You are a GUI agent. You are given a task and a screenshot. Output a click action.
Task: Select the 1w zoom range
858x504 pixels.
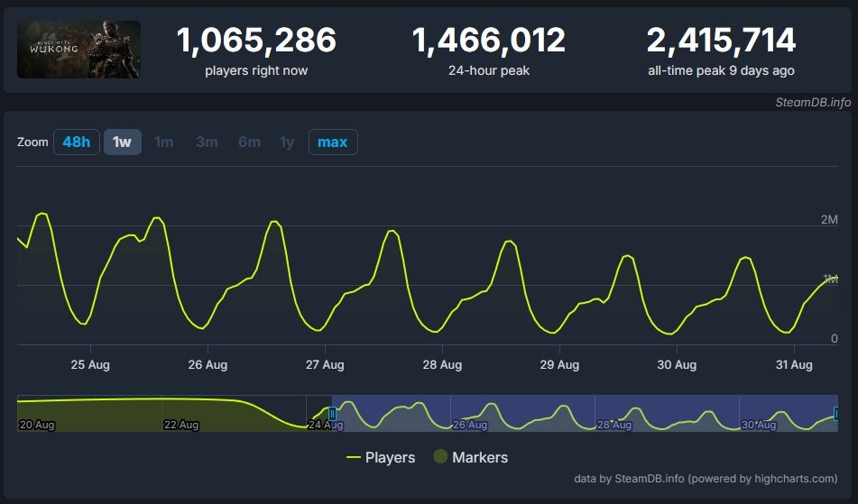123,142
